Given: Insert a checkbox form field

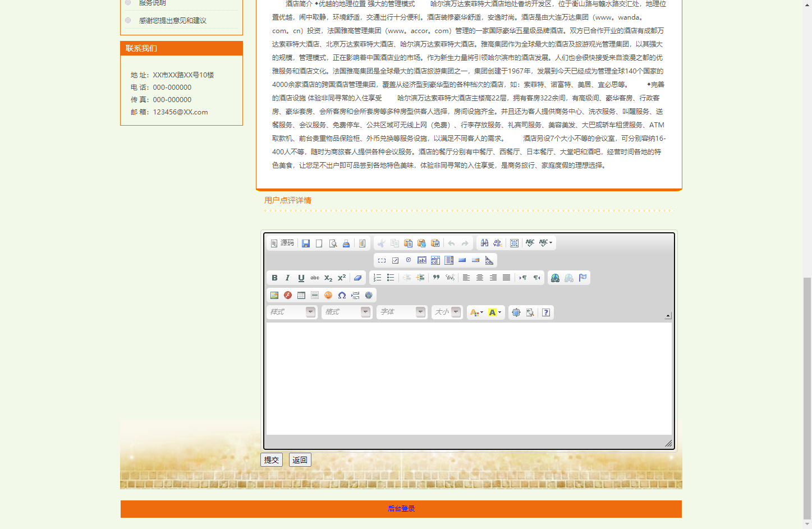Looking at the screenshot, I should pos(395,260).
